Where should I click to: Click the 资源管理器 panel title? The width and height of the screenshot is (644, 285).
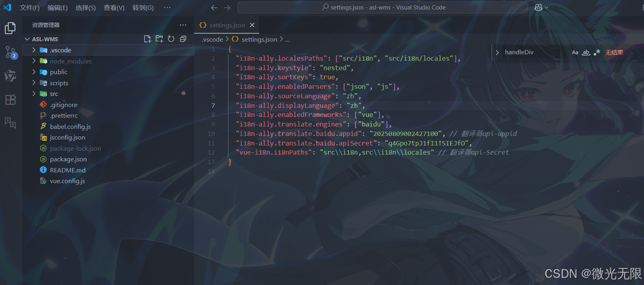point(46,25)
